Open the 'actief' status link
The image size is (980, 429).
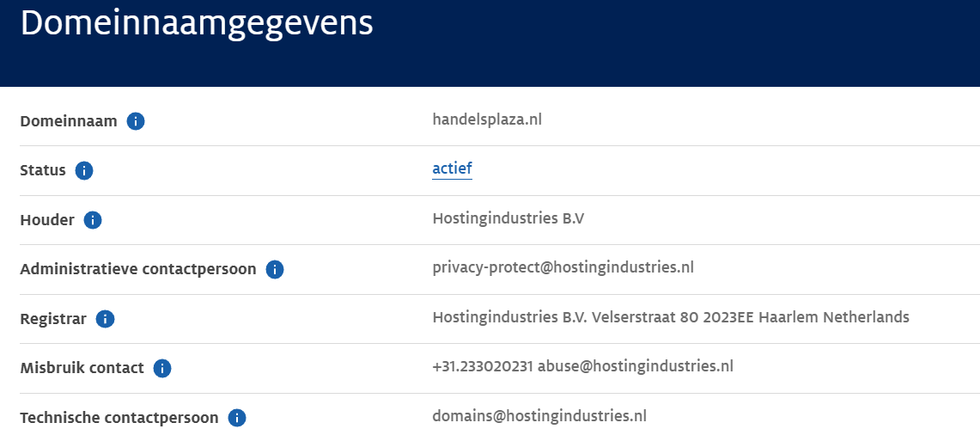[452, 169]
